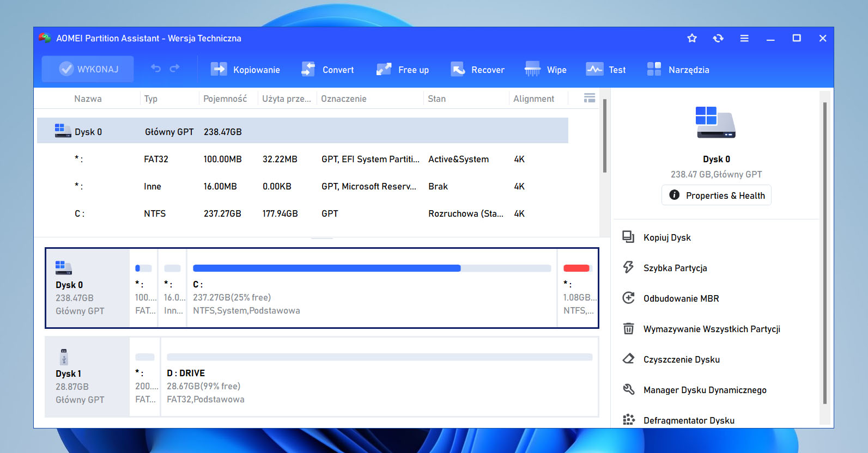Screen dimensions: 868x453
Task: Click the Convert toolbar icon
Action: [308, 69]
